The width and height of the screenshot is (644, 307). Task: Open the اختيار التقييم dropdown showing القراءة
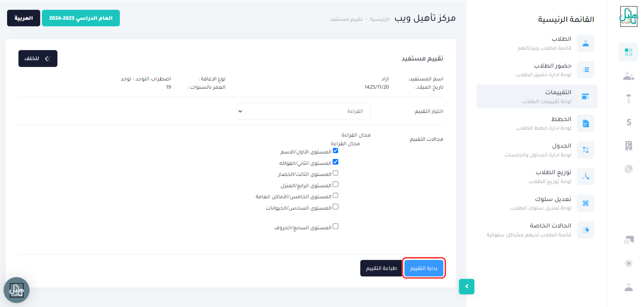pyautogui.click(x=303, y=111)
